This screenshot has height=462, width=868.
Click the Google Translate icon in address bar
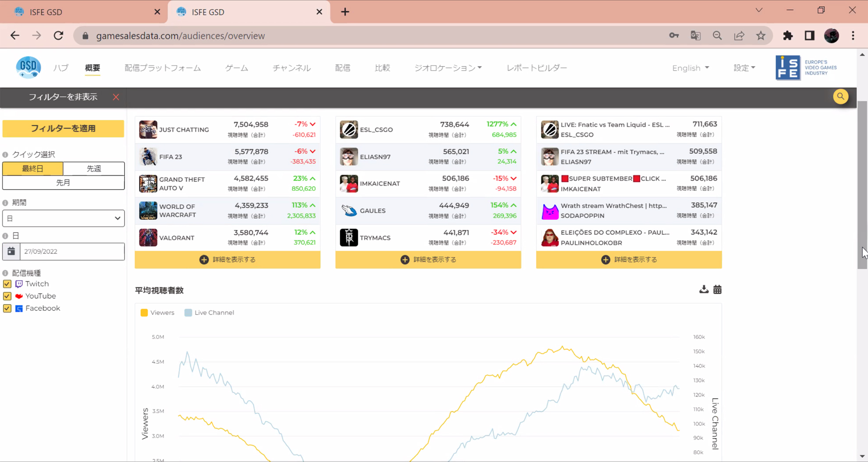695,36
